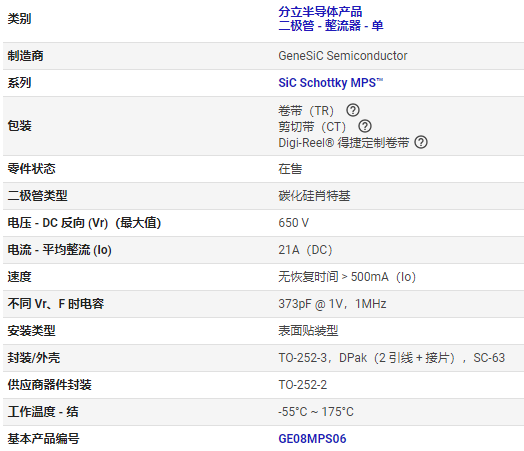524x451 pixels.
Task: Open 二极管 - 整流器 - 单 subcategory link
Action: [x=331, y=26]
